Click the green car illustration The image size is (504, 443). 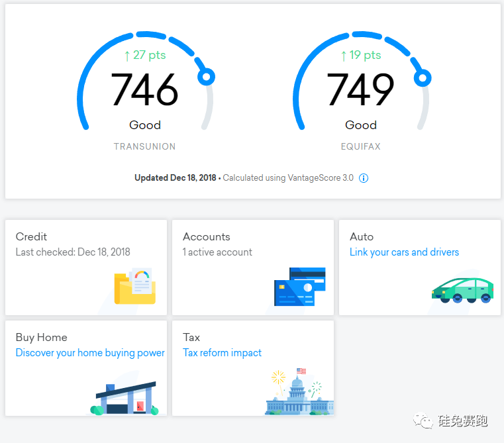462,290
